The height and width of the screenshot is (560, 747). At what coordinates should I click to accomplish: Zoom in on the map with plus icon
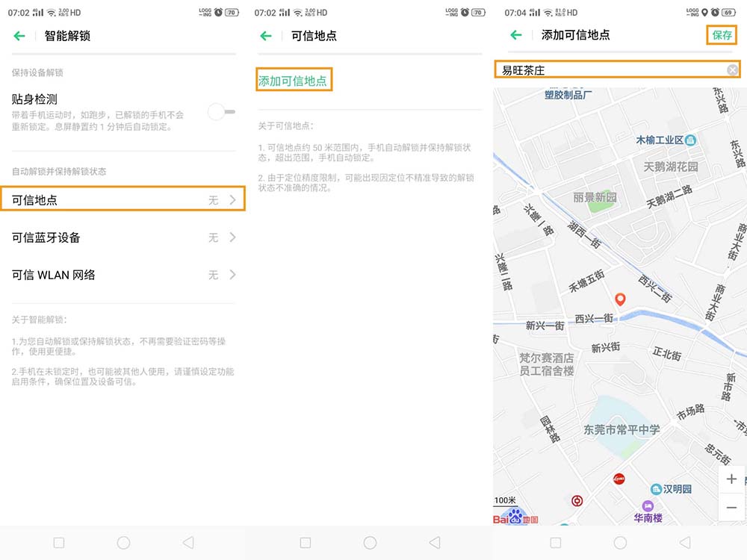(x=731, y=479)
